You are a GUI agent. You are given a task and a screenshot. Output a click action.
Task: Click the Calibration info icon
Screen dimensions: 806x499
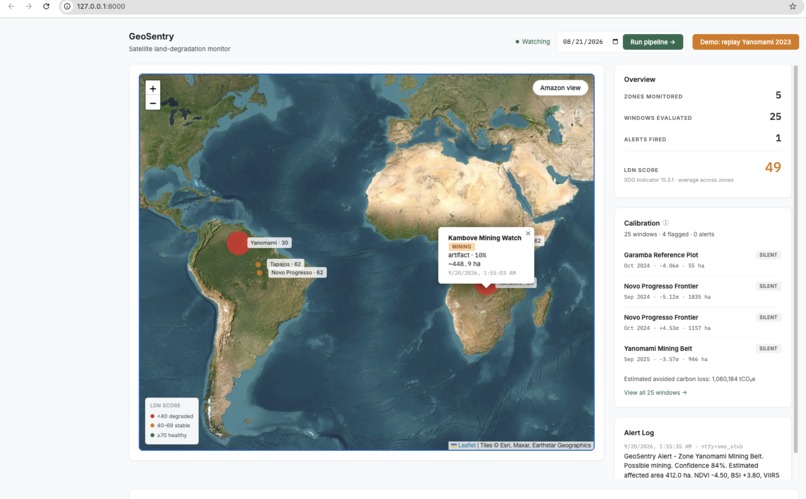click(x=666, y=223)
